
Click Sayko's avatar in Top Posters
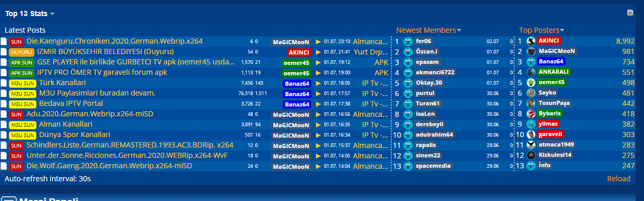tap(531, 93)
